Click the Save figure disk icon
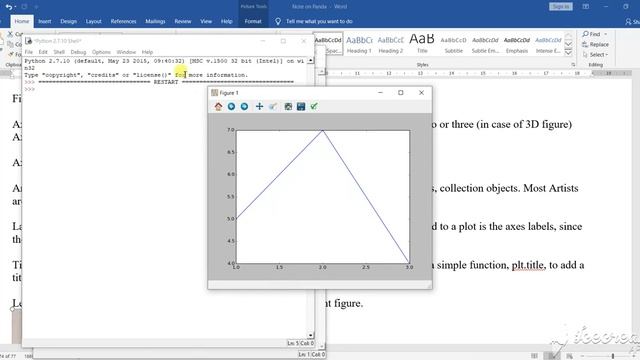640x360 pixels. (301, 107)
